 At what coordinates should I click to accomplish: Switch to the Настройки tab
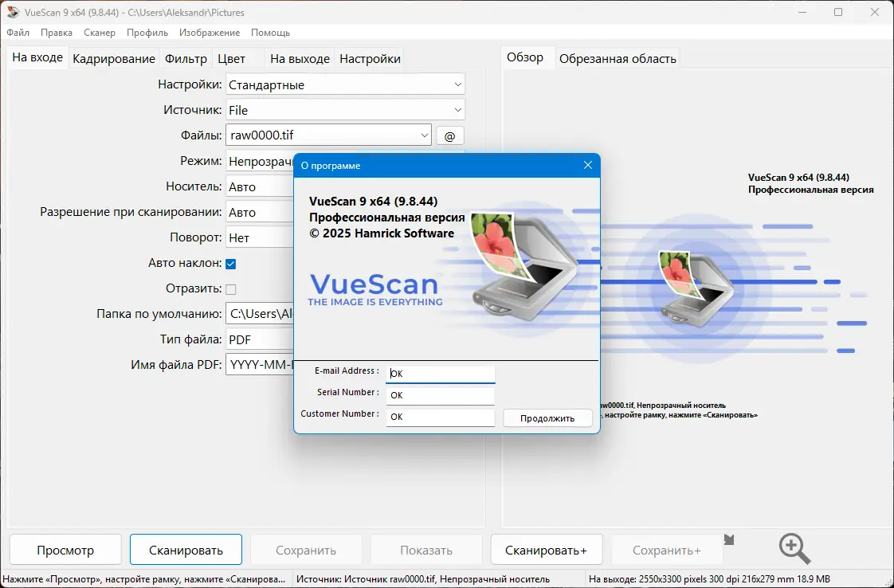[370, 59]
